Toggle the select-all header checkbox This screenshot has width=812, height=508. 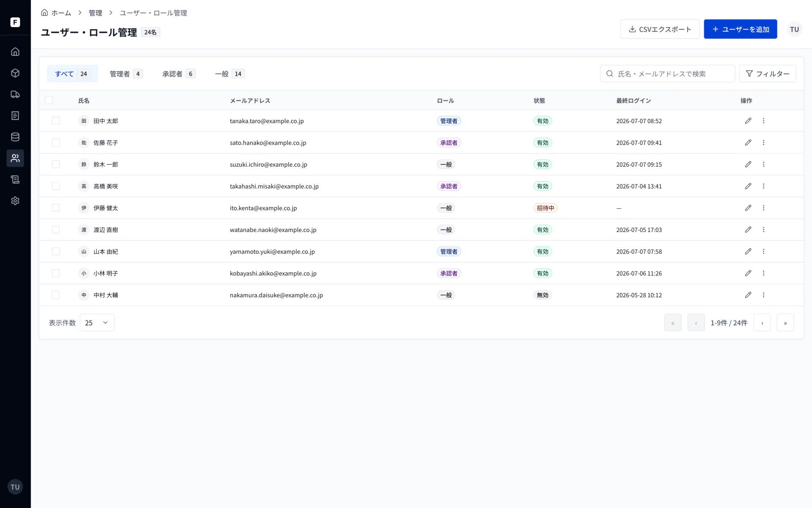point(49,100)
